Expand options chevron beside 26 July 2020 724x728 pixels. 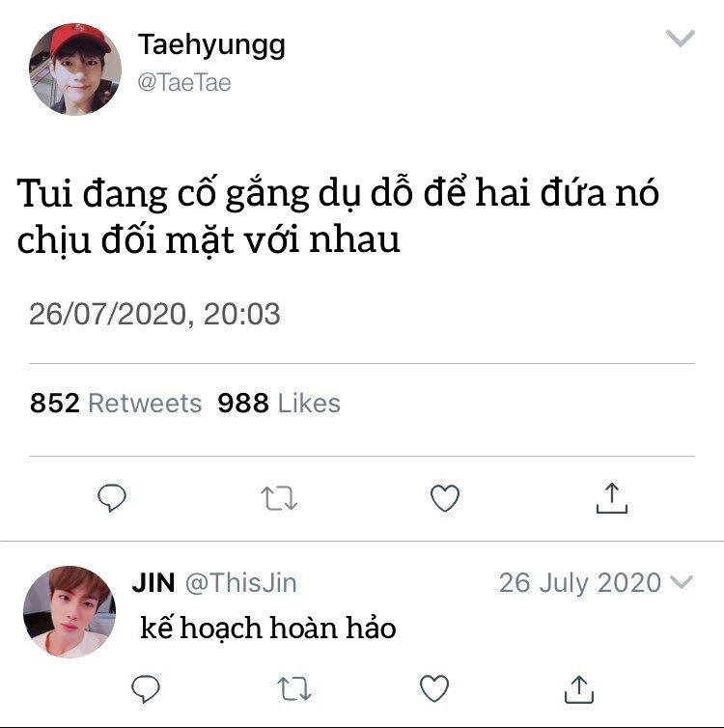pyautogui.click(x=682, y=582)
